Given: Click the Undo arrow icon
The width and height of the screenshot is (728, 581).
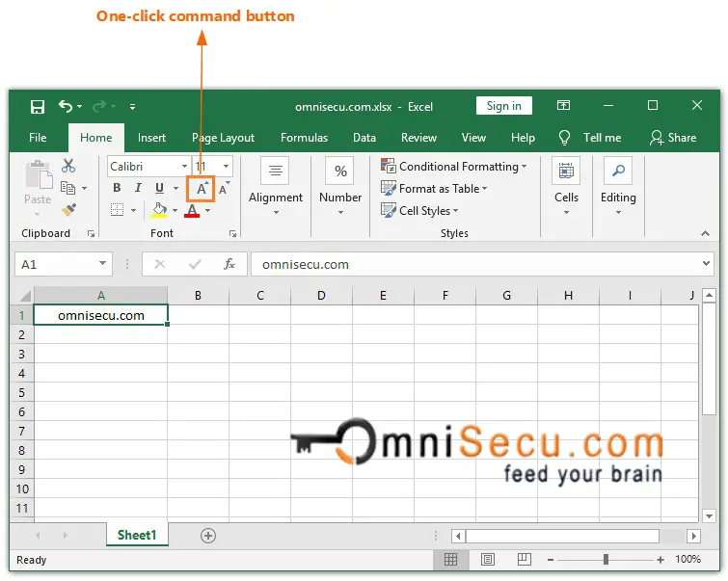Looking at the screenshot, I should pyautogui.click(x=65, y=107).
